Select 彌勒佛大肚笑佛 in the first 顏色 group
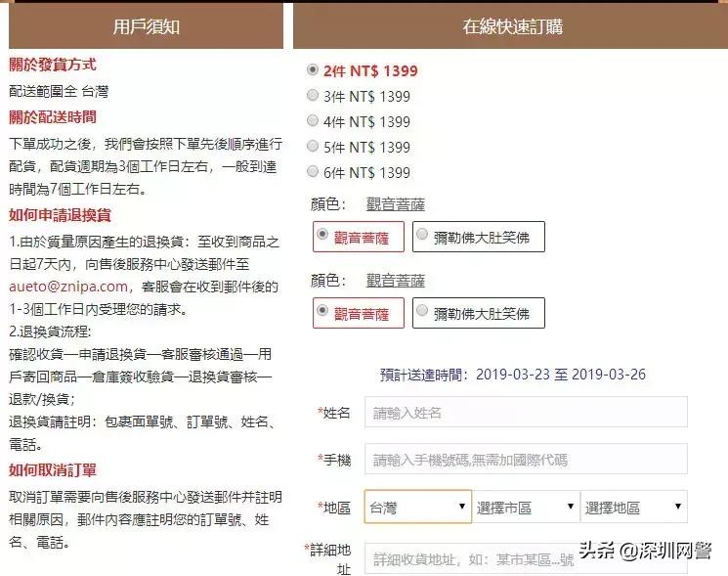728x576 pixels. coord(478,237)
